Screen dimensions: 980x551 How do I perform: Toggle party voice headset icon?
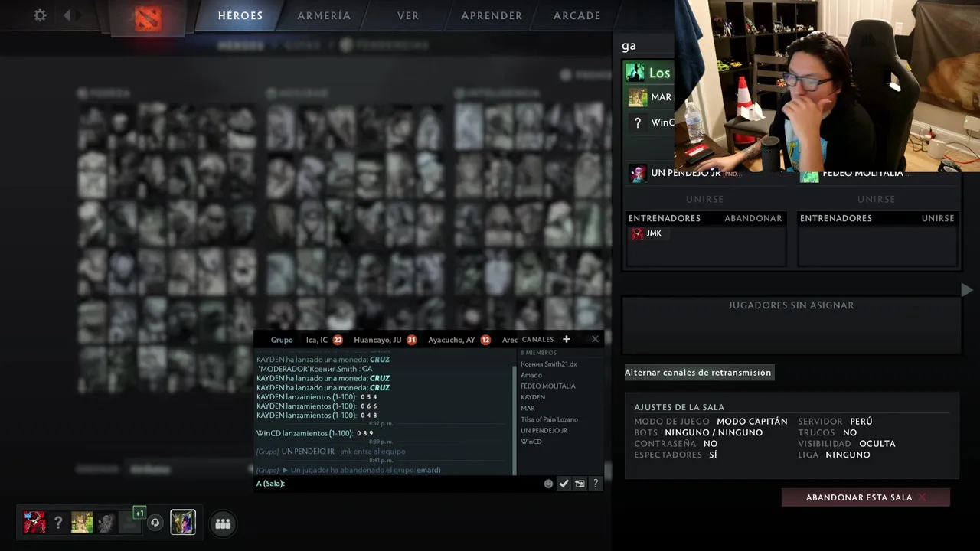[155, 523]
